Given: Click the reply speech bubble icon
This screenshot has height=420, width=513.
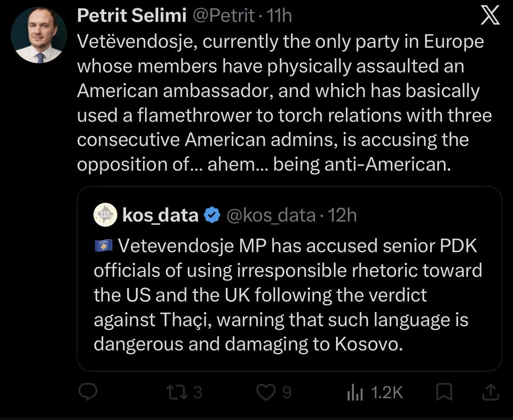Looking at the screenshot, I should point(89,393).
